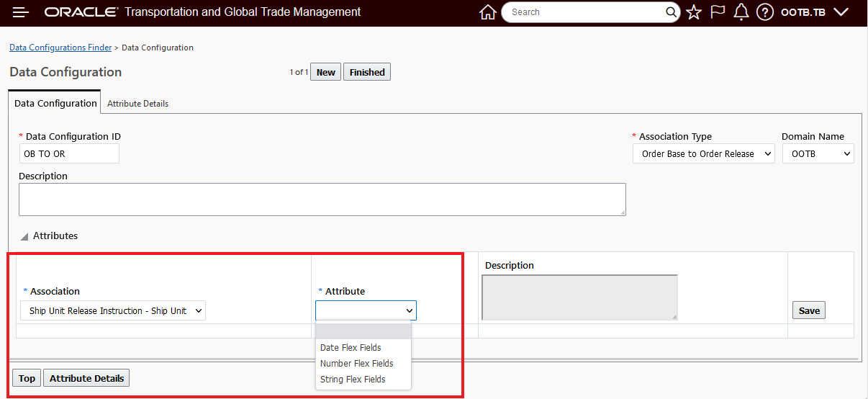Open the Domain Name dropdown
This screenshot has height=399, width=868.
tap(818, 153)
